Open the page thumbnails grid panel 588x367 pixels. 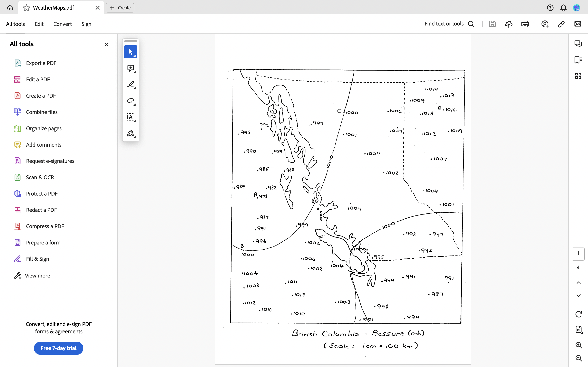578,76
